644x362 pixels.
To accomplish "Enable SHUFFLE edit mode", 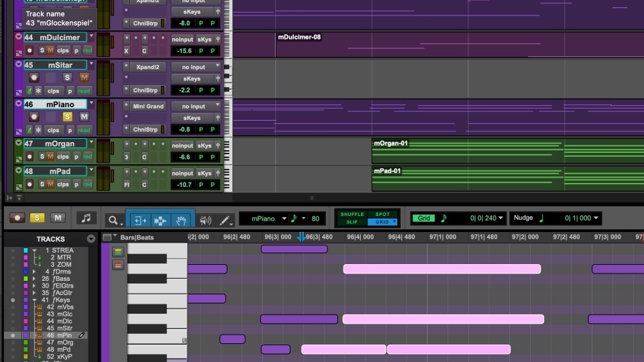I will pyautogui.click(x=352, y=215).
